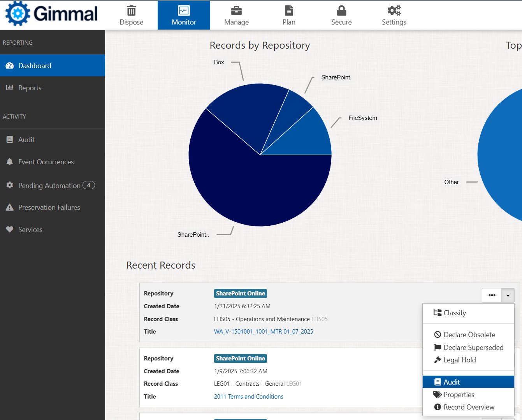The width and height of the screenshot is (522, 420).
Task: Choose Classify in the dropdown menu
Action: tap(454, 313)
